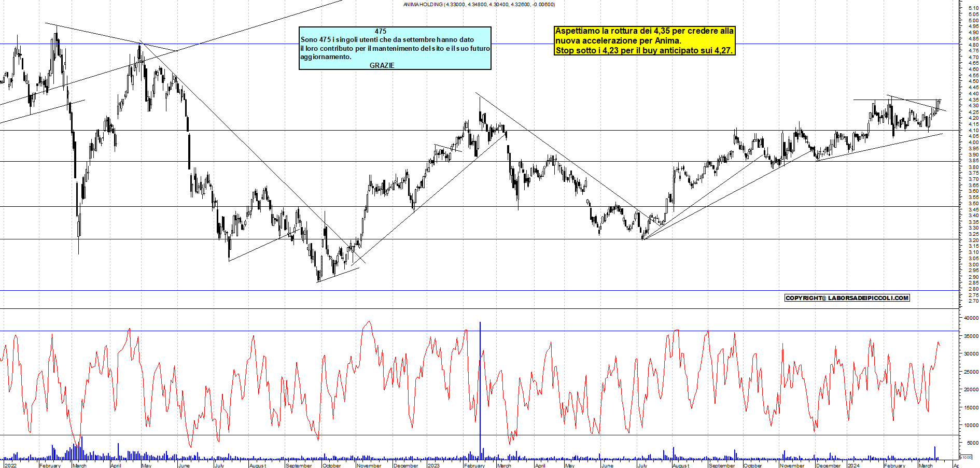
Task: Click the 4.00 price axis label
Action: [x=973, y=143]
